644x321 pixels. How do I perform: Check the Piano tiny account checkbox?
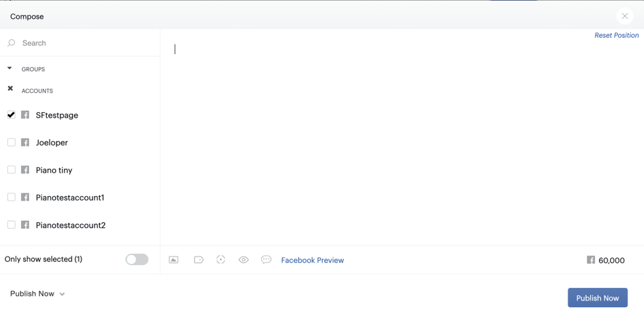11,170
